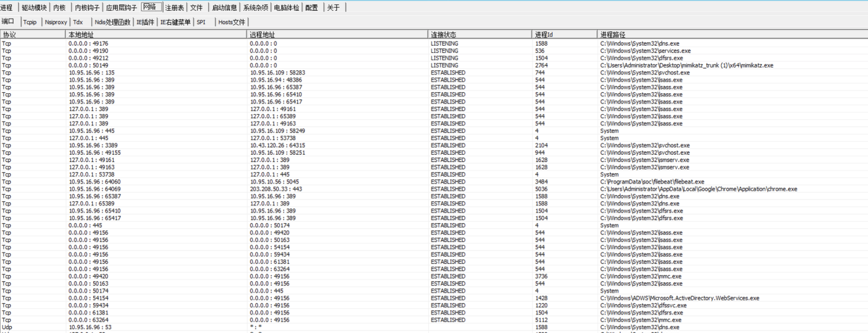The image size is (868, 333).
Task: Sort by 连接状态 column header
Action: pos(443,34)
